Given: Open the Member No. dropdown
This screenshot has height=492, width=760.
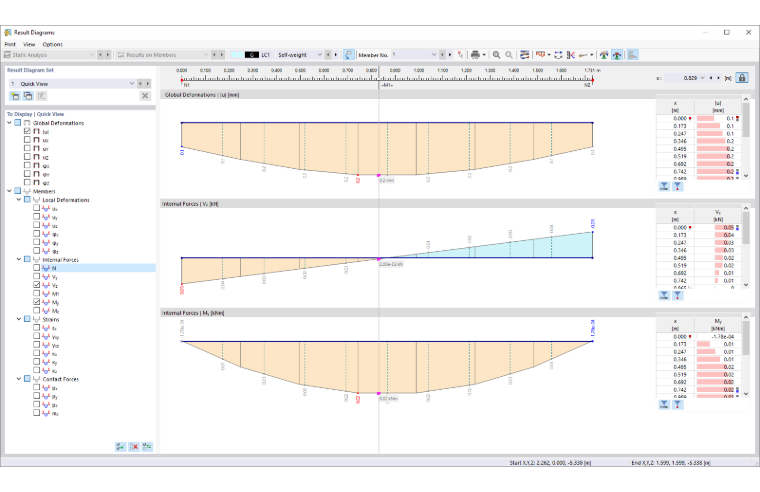Looking at the screenshot, I should point(434,55).
